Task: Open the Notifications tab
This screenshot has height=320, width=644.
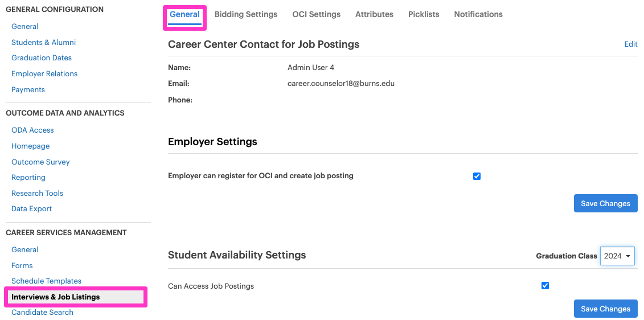Action: click(x=478, y=14)
